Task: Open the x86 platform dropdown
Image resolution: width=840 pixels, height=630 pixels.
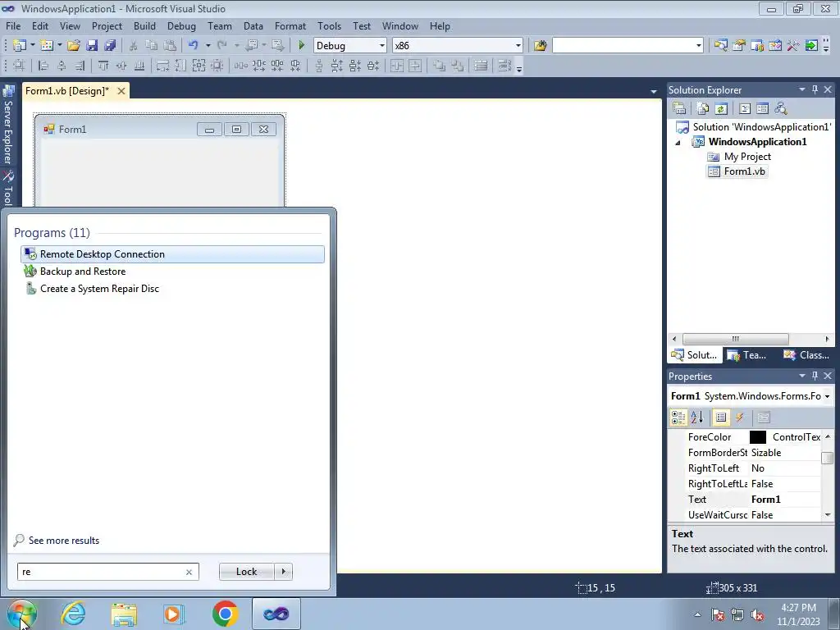Action: pos(518,46)
